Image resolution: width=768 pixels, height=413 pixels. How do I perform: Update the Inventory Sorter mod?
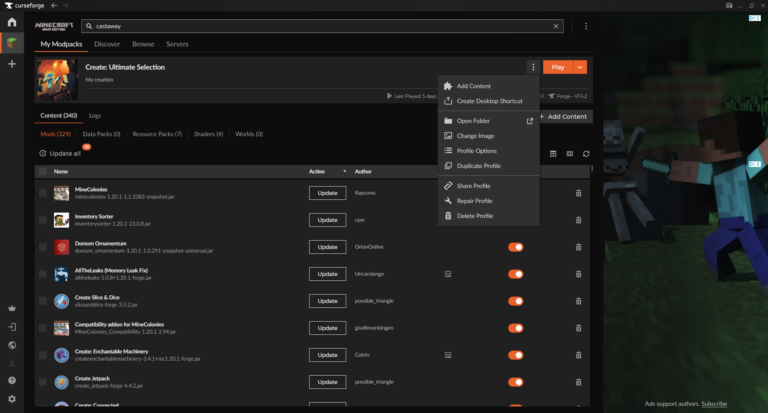(326, 219)
